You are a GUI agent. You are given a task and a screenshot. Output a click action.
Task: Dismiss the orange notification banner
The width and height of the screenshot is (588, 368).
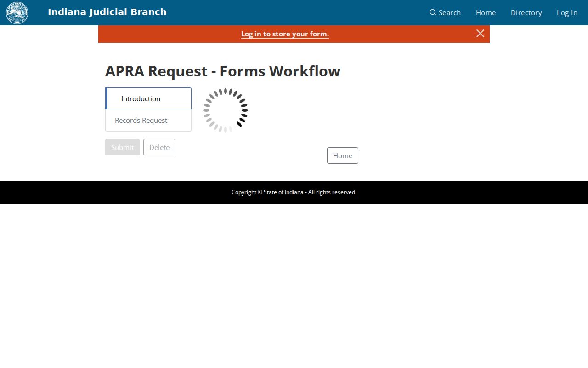[x=480, y=34]
